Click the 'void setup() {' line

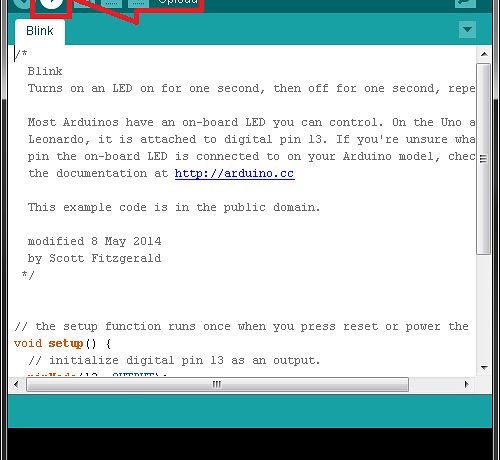[x=62, y=344]
